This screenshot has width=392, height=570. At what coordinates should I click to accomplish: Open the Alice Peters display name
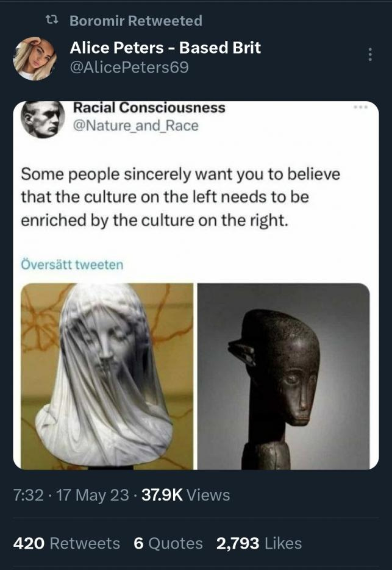(x=165, y=48)
